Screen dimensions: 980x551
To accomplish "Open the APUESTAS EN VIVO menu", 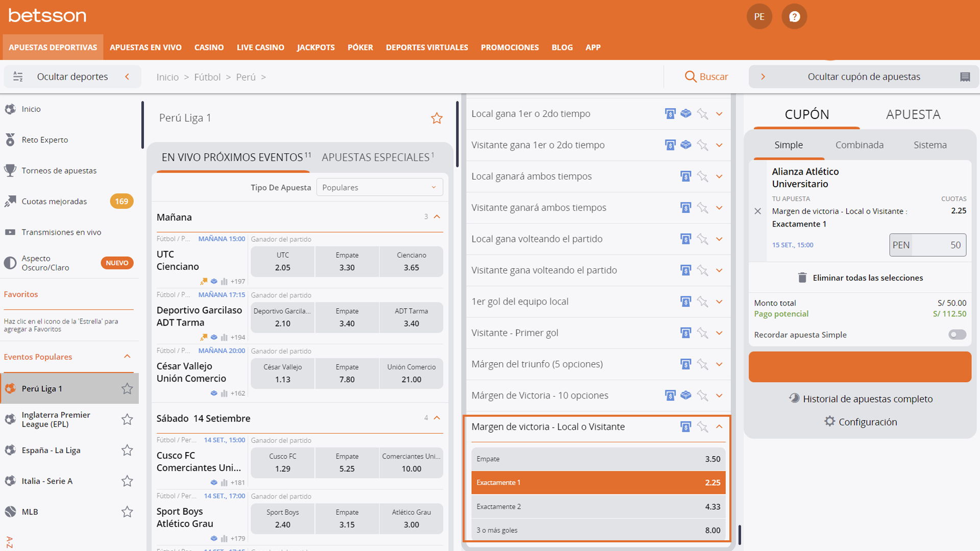I will (x=145, y=47).
